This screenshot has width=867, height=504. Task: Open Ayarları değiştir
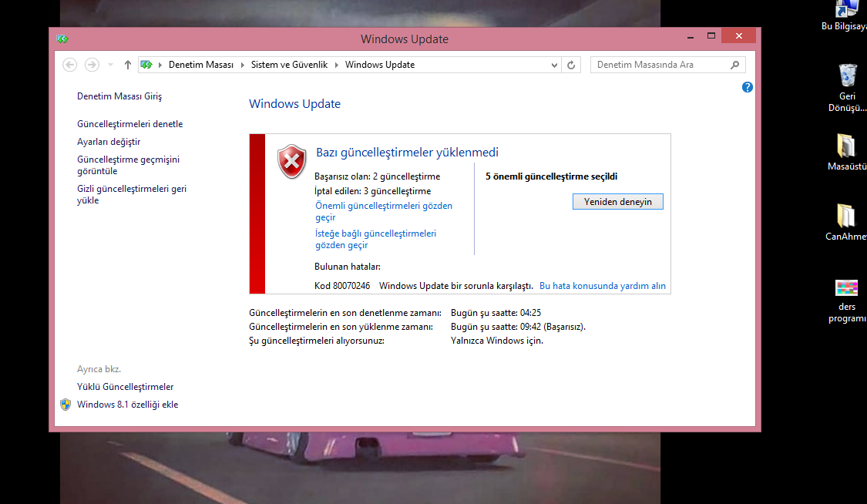tap(107, 142)
